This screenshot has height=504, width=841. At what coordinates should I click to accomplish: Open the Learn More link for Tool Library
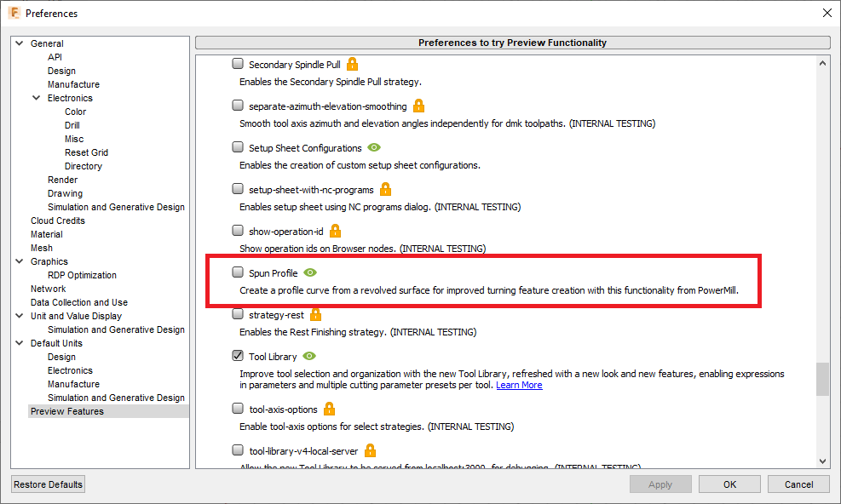click(519, 385)
